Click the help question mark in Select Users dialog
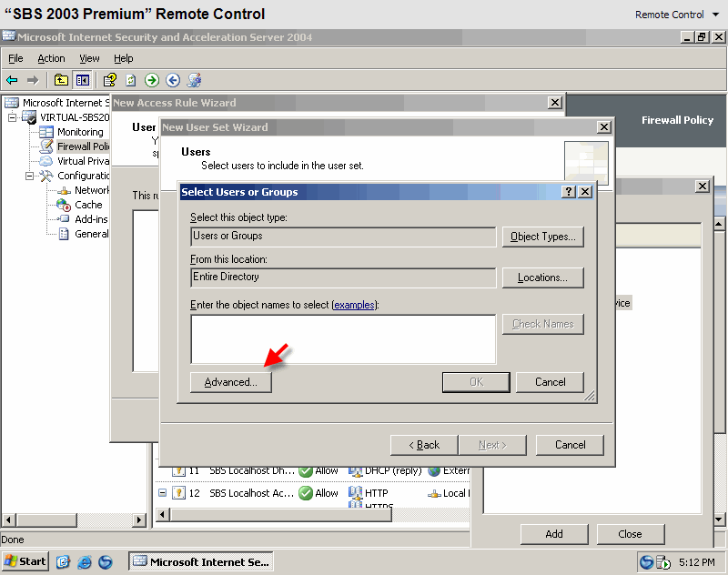 [569, 192]
